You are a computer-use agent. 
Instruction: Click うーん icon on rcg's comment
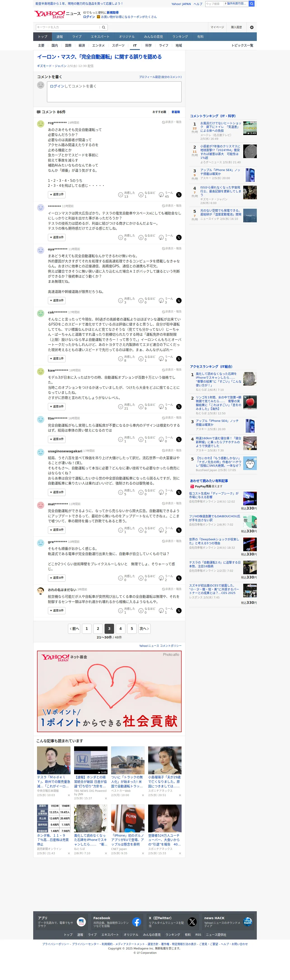coord(161,195)
